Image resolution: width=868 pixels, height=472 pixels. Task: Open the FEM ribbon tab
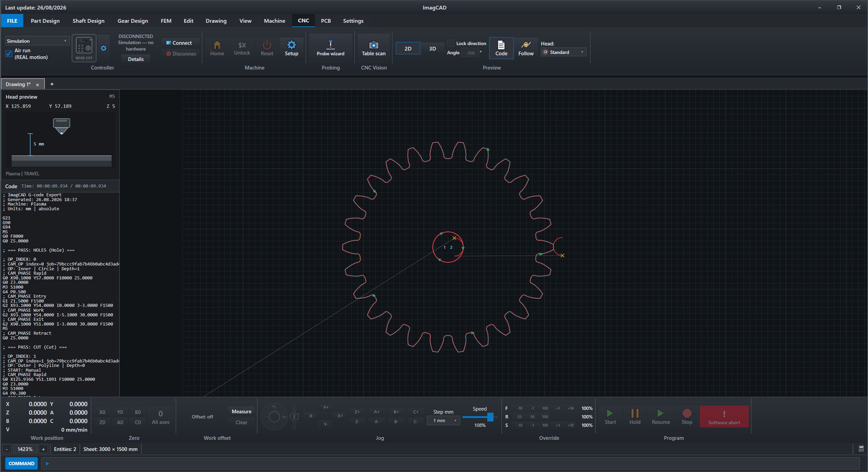tap(166, 21)
